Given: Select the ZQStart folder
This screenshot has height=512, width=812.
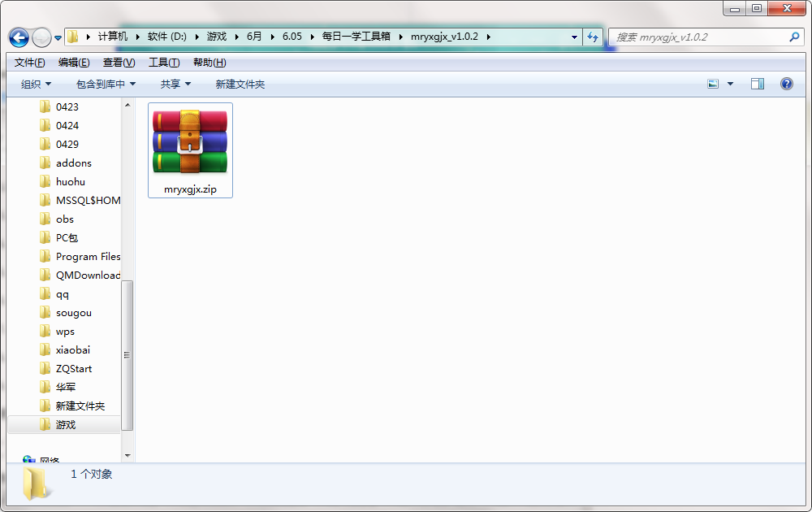Looking at the screenshot, I should [74, 368].
